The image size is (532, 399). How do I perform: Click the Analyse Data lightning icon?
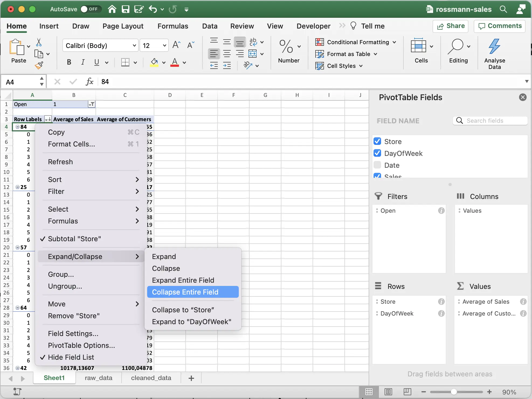pyautogui.click(x=494, y=46)
